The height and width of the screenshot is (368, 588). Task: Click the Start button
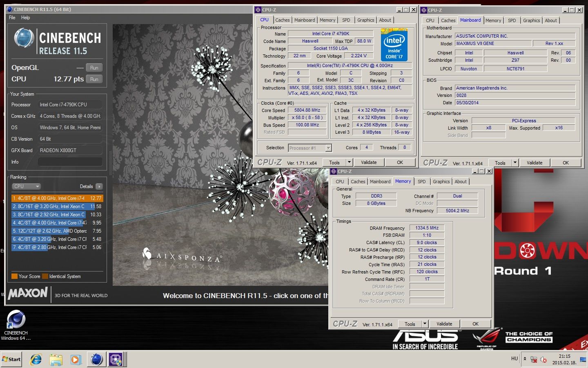(11, 359)
